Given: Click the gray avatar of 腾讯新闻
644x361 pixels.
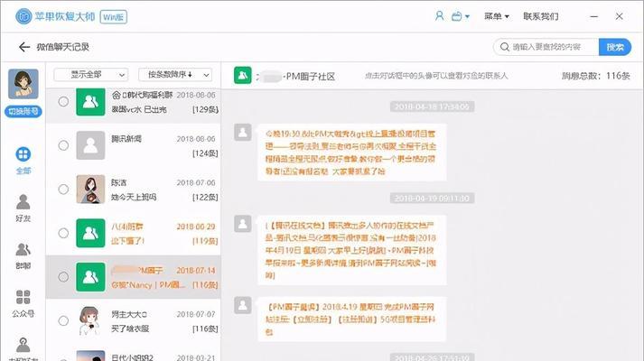Looking at the screenshot, I should pyautogui.click(x=90, y=145).
